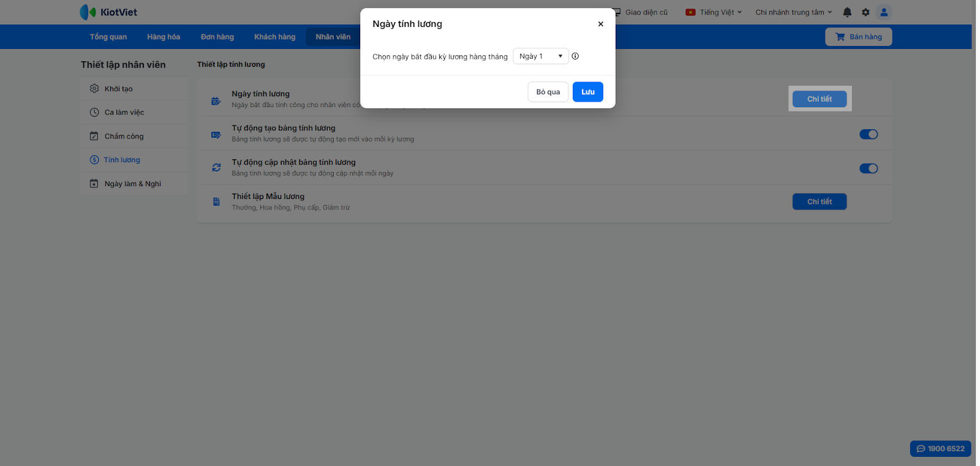Click the KiotViet logo
Image resolution: width=980 pixels, height=466 pixels.
(x=108, y=12)
